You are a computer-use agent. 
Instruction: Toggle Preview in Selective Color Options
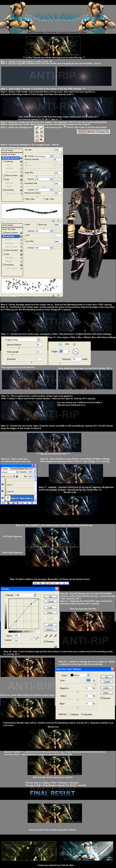(101, 698)
